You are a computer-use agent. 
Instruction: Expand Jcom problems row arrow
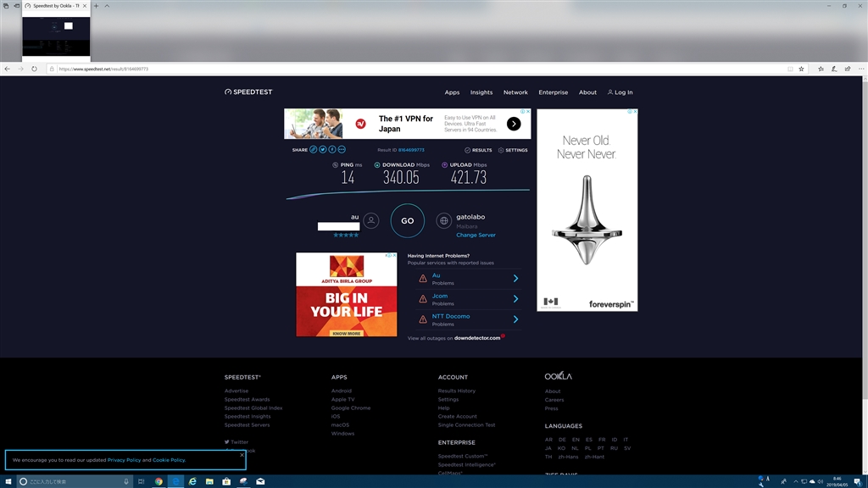[515, 299]
